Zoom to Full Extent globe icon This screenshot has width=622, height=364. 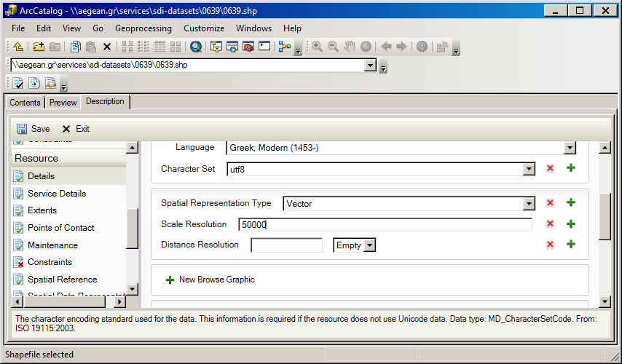tap(366, 47)
